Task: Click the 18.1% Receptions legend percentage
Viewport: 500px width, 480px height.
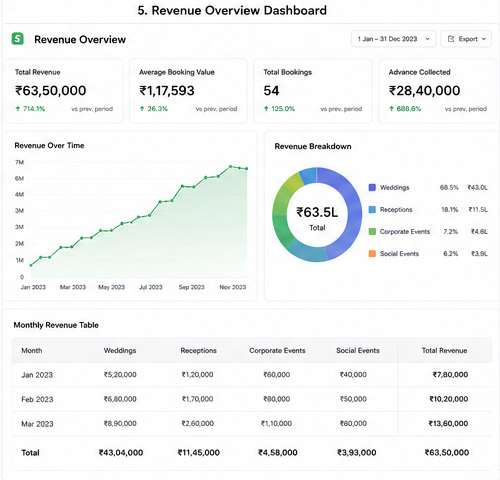Action: coord(450,209)
